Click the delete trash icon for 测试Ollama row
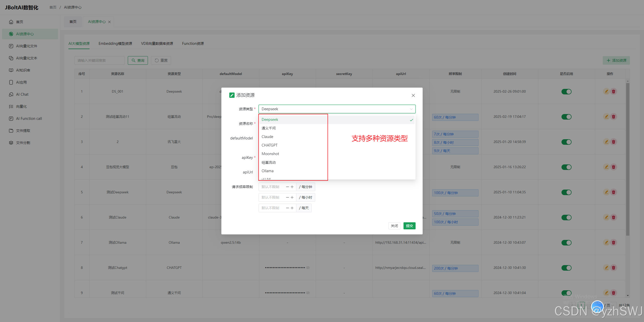Viewport: 644px width, 322px height. coord(614,242)
